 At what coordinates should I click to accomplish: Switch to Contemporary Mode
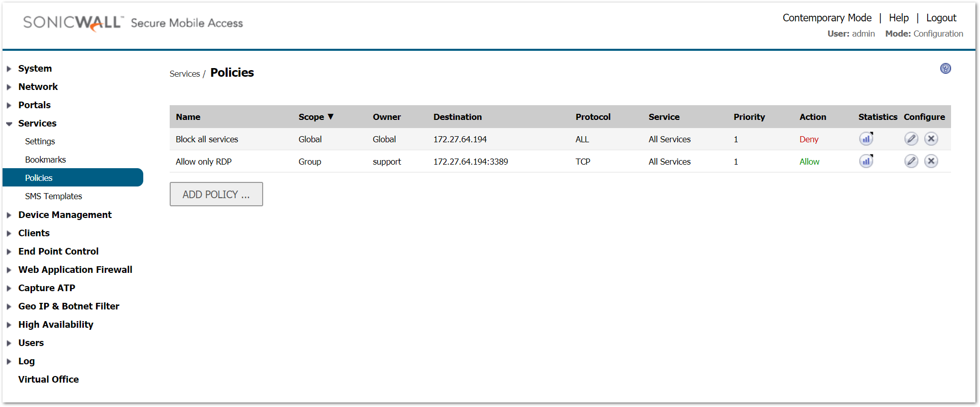click(827, 18)
